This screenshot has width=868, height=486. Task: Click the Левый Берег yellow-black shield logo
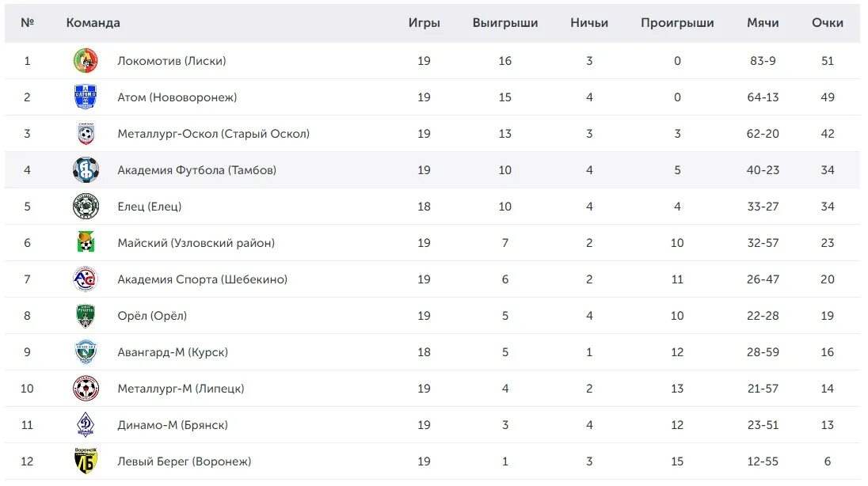pos(86,461)
